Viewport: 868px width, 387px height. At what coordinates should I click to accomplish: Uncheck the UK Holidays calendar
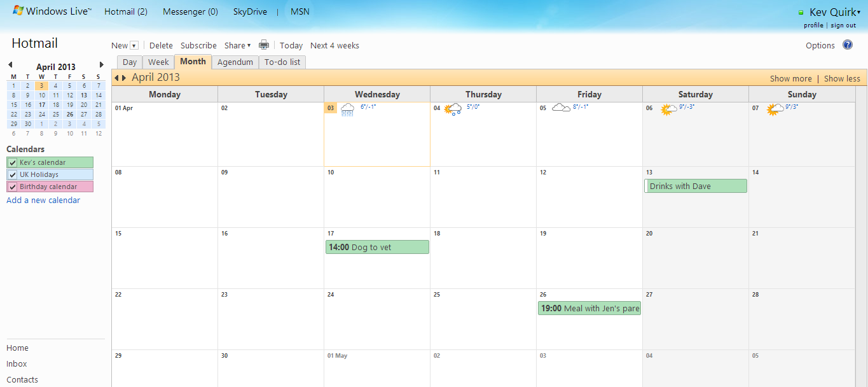point(11,174)
